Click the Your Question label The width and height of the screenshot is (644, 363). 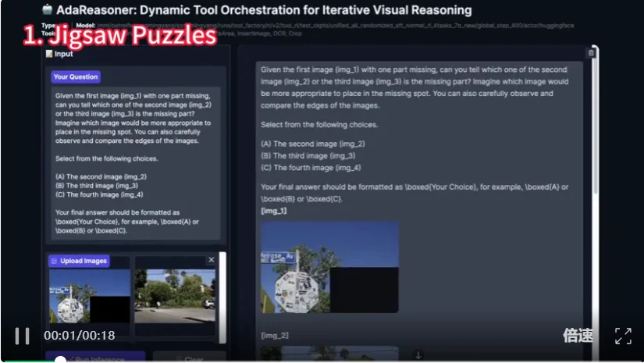(76, 77)
